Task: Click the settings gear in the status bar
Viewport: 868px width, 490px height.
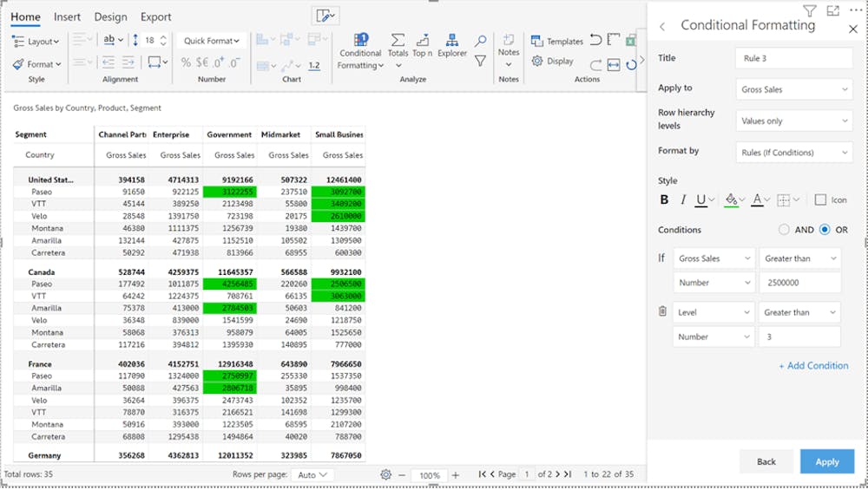Action: 385,474
